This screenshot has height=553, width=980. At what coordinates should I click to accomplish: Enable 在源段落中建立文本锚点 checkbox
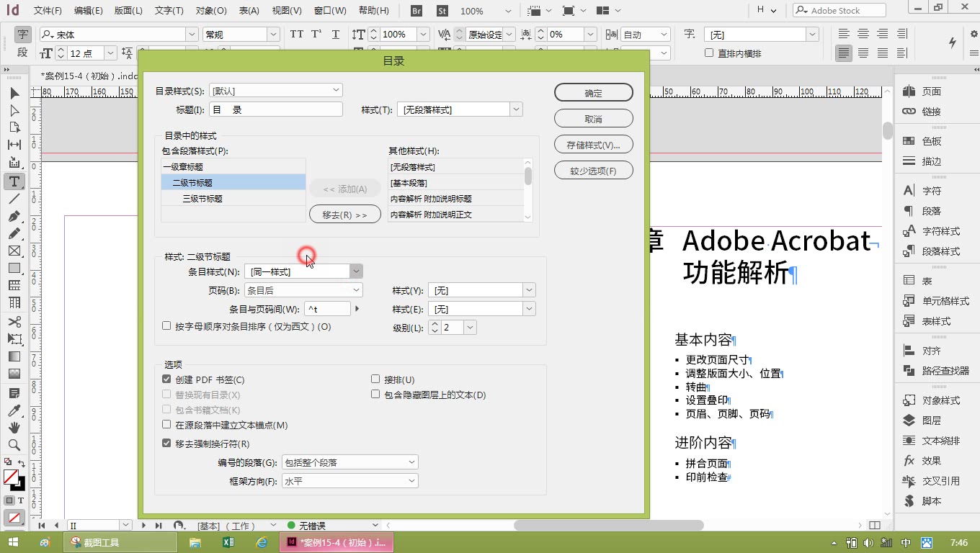click(166, 425)
